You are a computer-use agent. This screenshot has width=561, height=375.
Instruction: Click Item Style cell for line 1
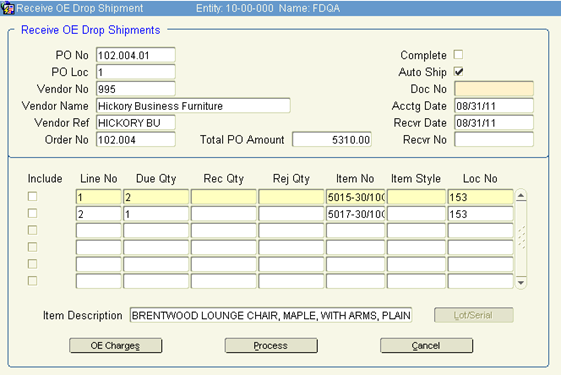click(416, 197)
